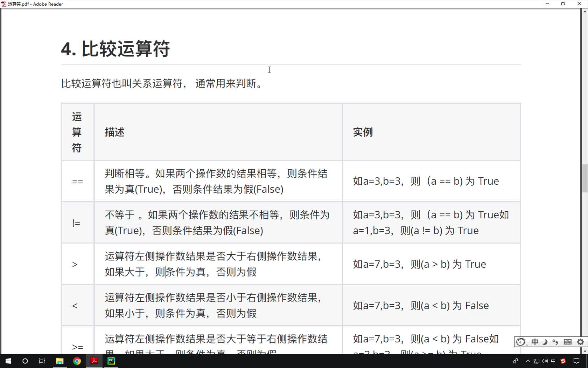Show hidden system tray icons

(528, 361)
